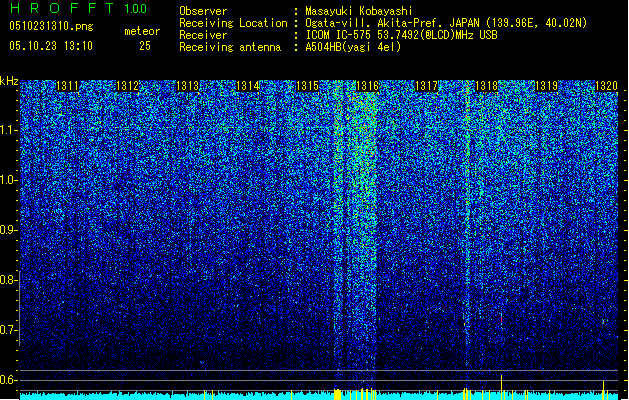629x400 pixels.
Task: Click the HROFFT 1.0.0 title text
Action: [79, 8]
